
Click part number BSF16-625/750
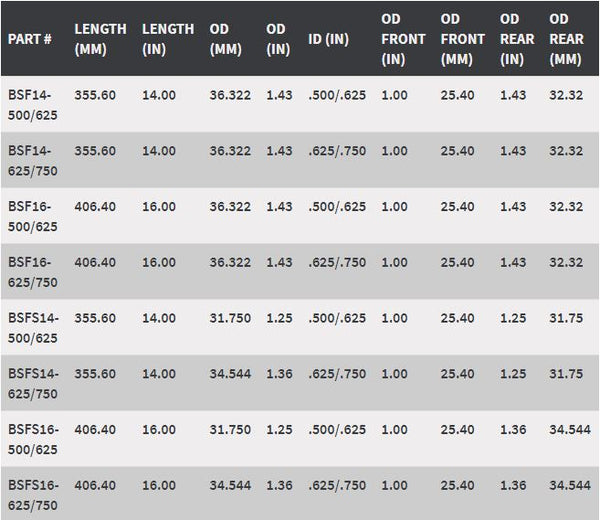32,272
